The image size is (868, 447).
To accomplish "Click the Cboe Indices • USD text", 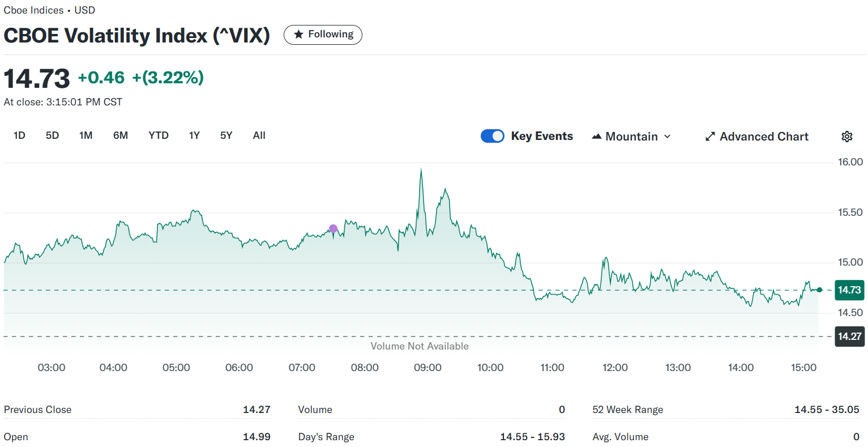I will point(49,10).
